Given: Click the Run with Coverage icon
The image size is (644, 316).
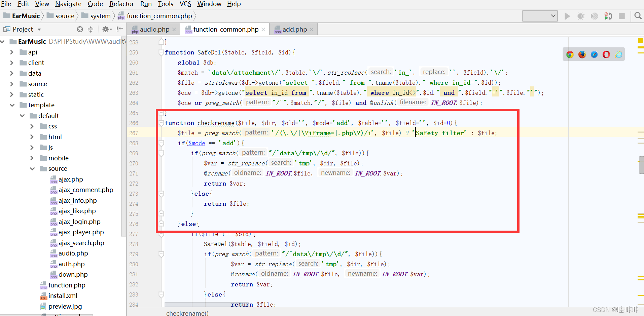Looking at the screenshot, I should coord(595,16).
